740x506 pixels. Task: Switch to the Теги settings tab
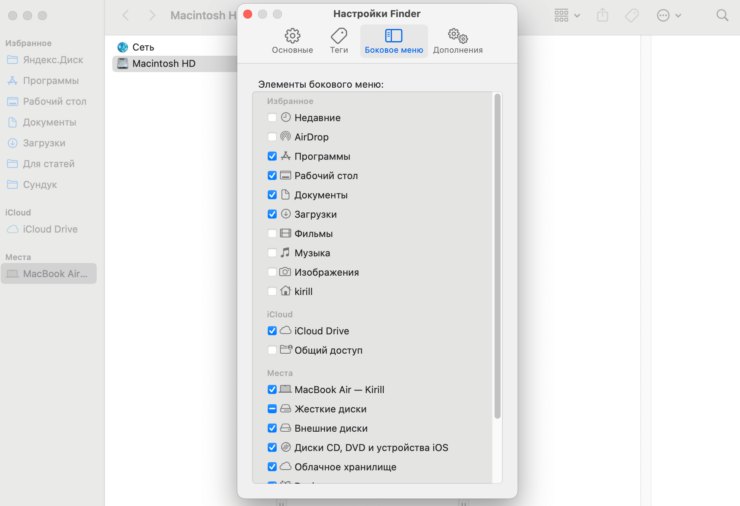(339, 41)
